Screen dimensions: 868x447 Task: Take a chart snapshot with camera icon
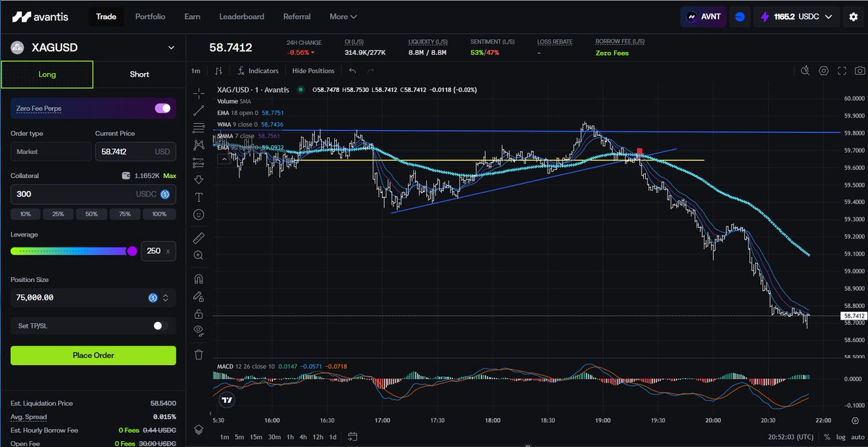click(x=859, y=71)
